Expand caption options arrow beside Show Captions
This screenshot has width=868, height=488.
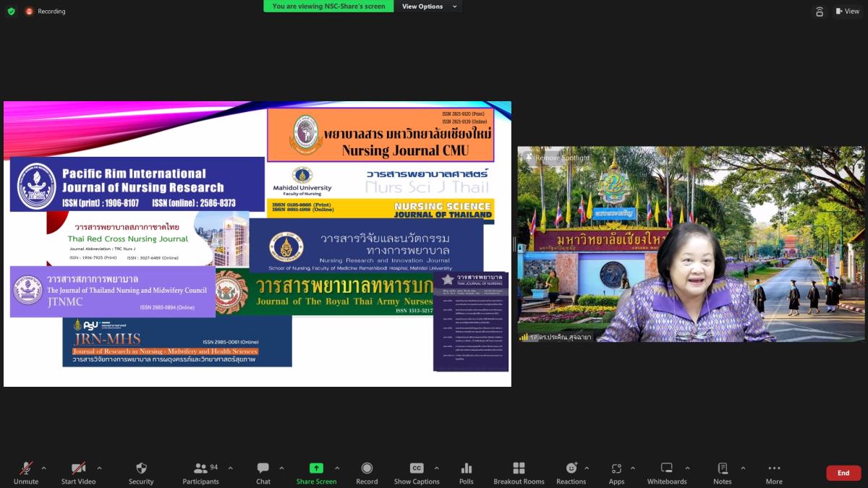(x=436, y=468)
